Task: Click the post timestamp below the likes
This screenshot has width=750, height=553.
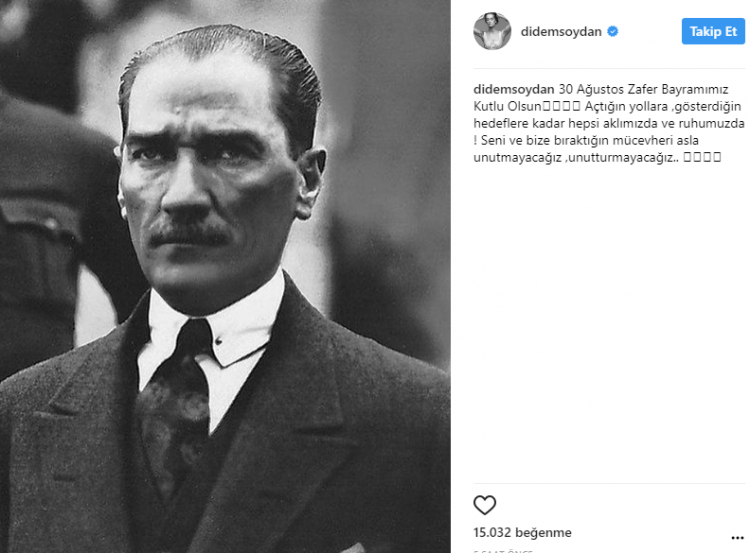Action: tap(503, 551)
